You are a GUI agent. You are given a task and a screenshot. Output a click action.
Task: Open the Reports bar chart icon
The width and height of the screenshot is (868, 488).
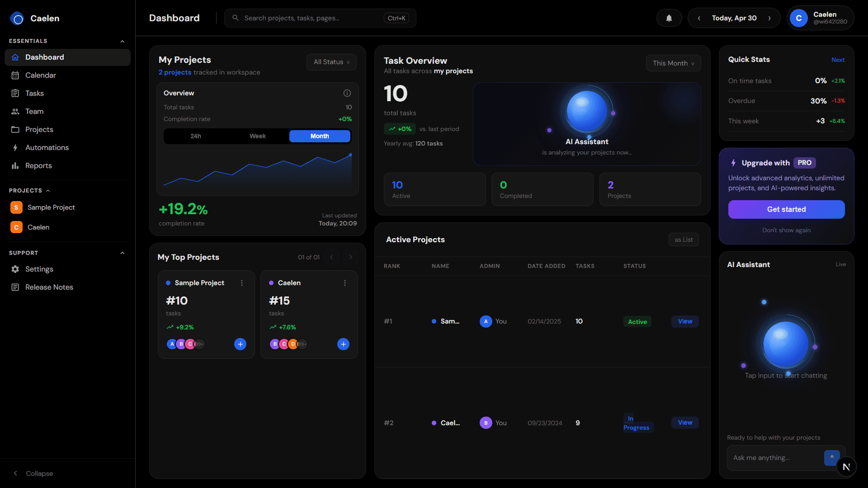click(x=15, y=166)
